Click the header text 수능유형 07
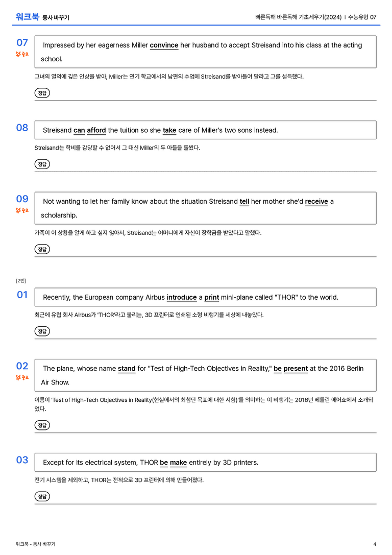 (362, 17)
